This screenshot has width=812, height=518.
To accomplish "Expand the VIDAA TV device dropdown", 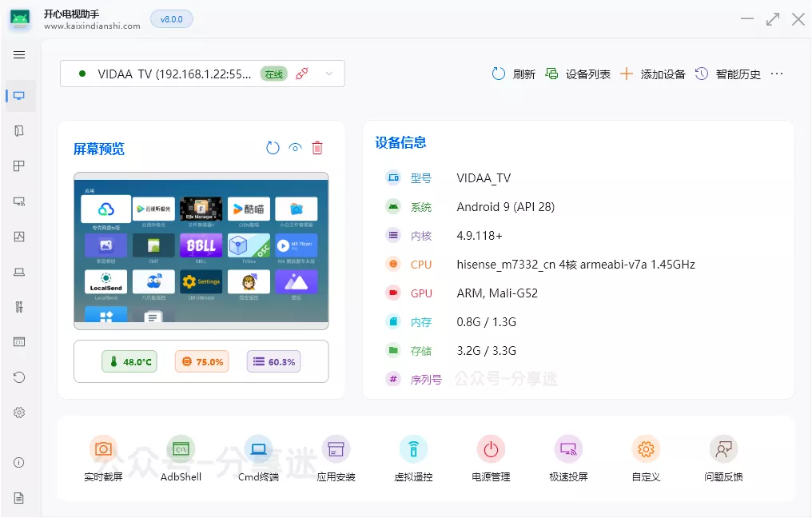I will (328, 74).
